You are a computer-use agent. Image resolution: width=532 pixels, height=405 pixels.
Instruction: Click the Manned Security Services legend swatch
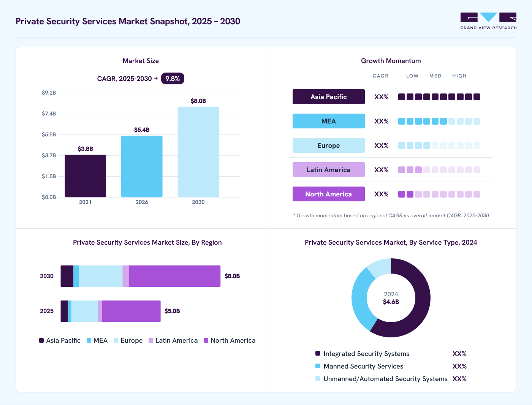[x=318, y=366]
